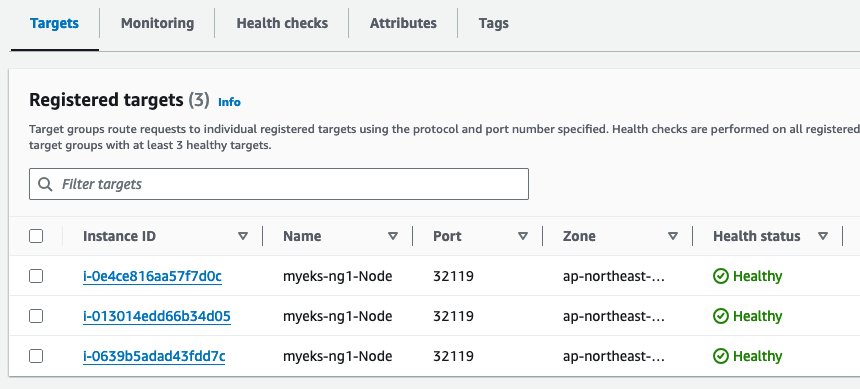Click the Healthy check icon for i-0639b5adad43fdd7c
860x389 pixels.
tap(721, 356)
